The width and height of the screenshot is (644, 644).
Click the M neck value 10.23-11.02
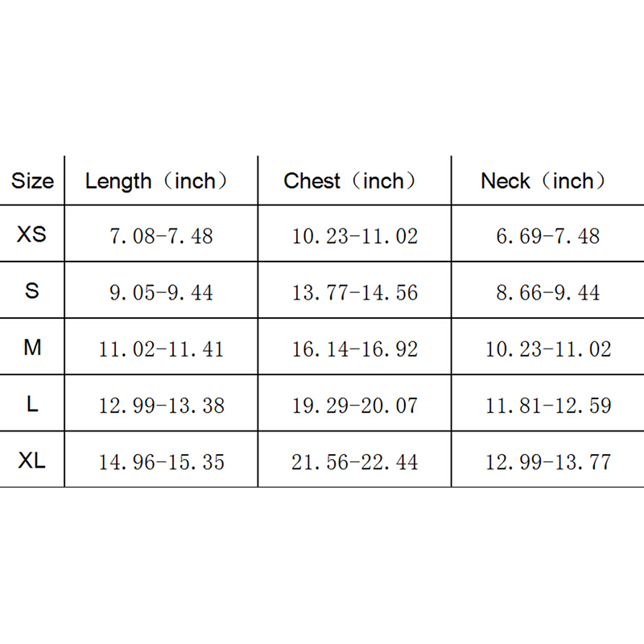click(x=548, y=349)
